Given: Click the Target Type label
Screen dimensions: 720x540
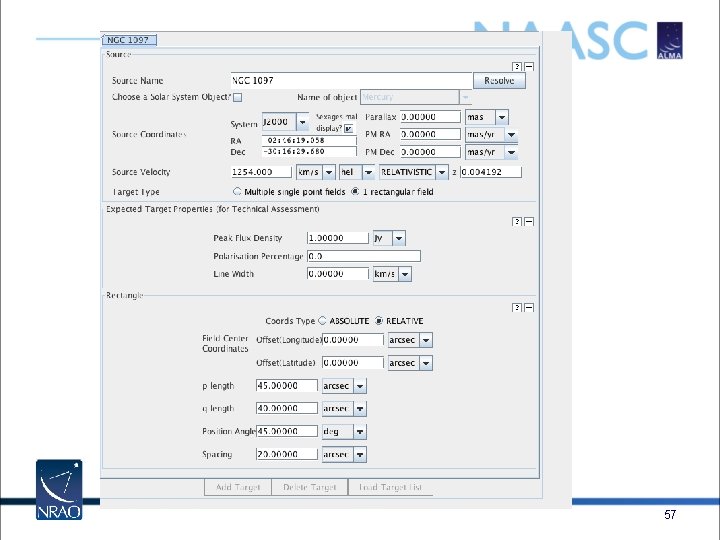Looking at the screenshot, I should click(136, 192).
